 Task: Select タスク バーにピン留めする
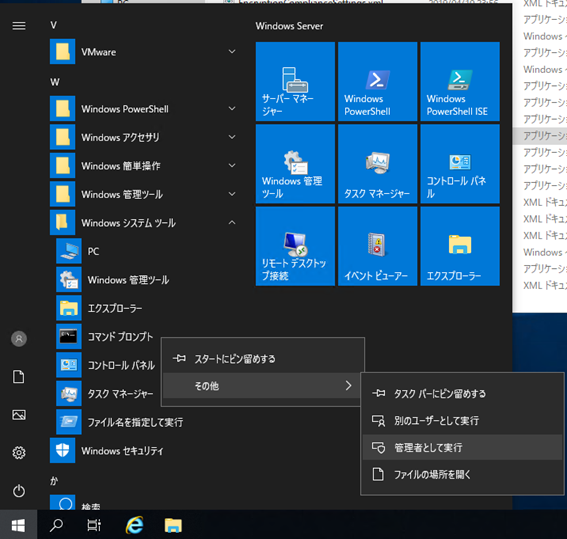click(462, 393)
